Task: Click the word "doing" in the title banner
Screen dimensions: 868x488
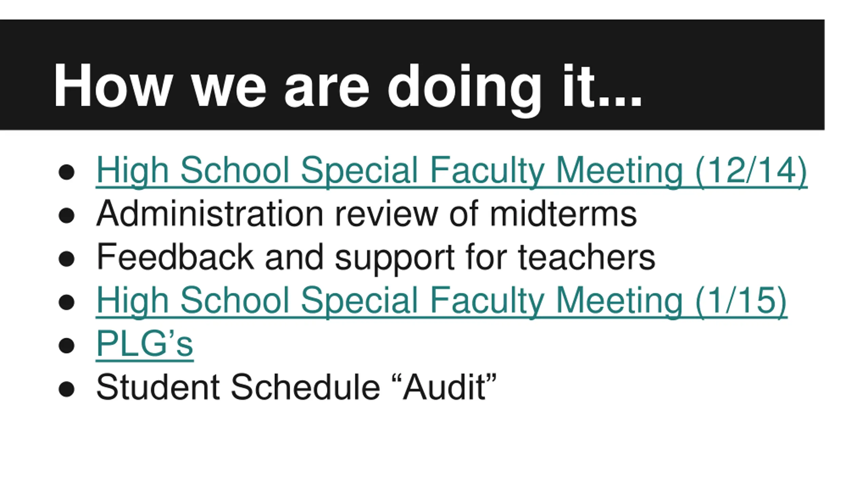Action: click(x=464, y=90)
